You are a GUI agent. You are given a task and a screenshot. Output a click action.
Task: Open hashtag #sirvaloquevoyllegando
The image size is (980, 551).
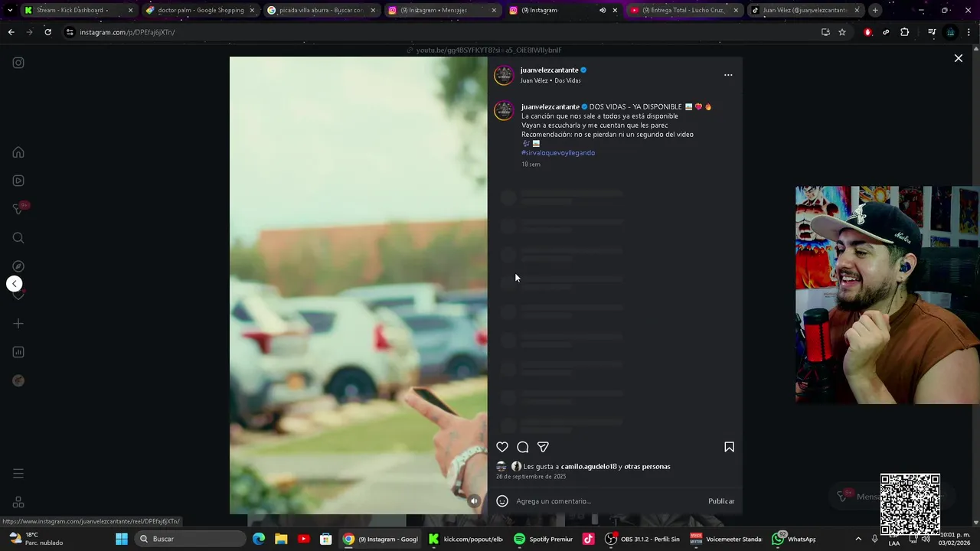pyautogui.click(x=558, y=153)
